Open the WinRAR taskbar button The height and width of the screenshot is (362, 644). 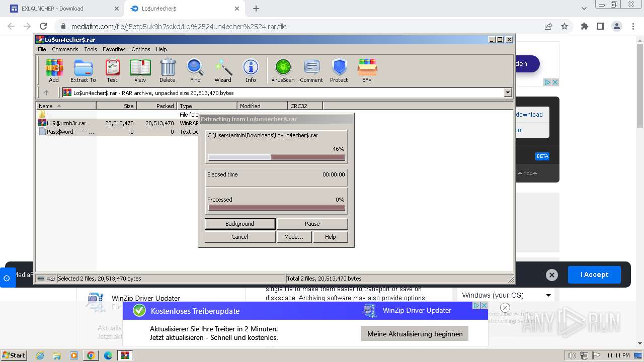pos(125,355)
